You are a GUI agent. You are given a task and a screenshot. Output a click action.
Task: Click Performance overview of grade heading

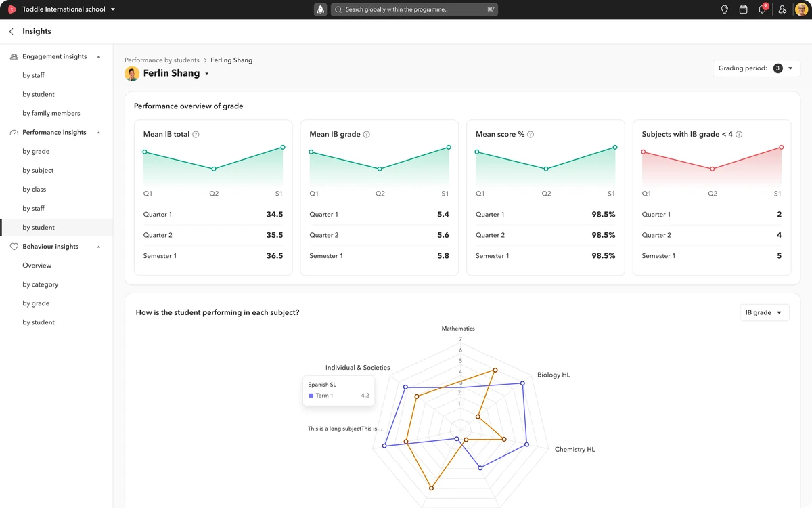[189, 106]
